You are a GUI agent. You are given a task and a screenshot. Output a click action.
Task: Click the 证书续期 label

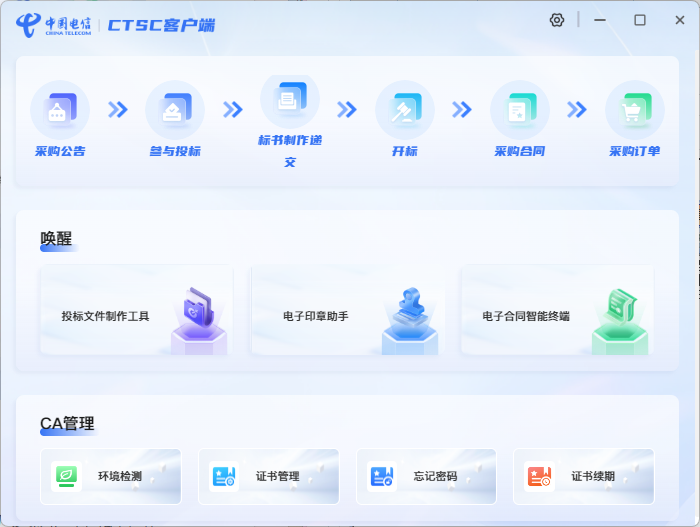click(x=593, y=477)
